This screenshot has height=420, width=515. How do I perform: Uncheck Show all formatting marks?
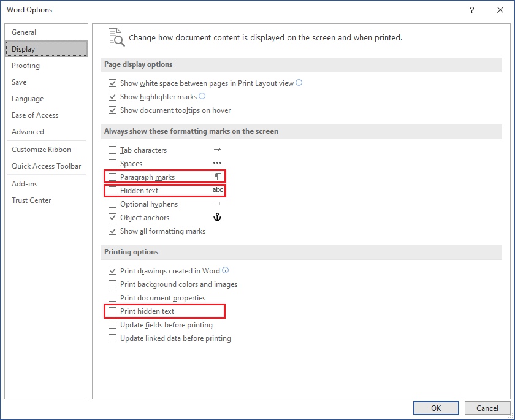click(x=112, y=231)
